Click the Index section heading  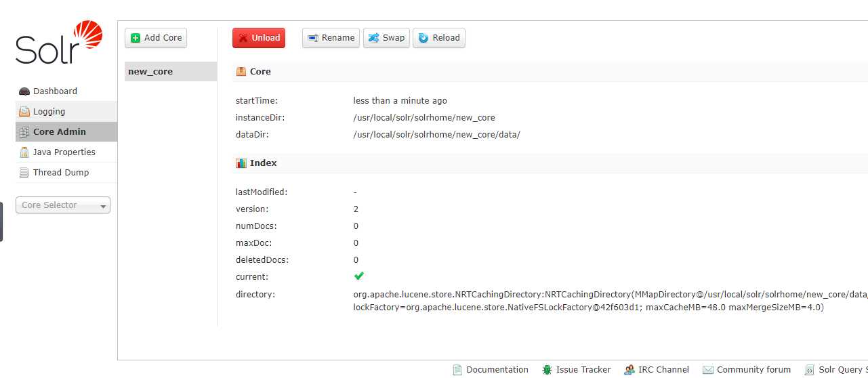point(264,163)
